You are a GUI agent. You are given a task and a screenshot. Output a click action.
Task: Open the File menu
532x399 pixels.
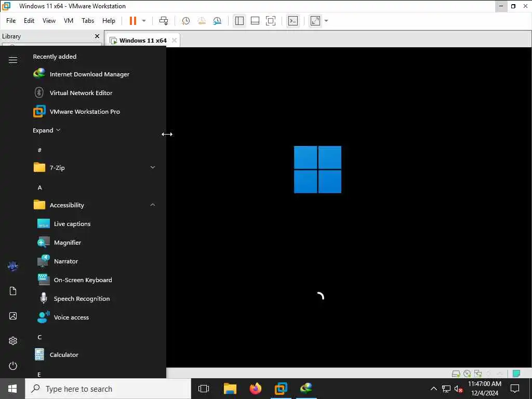(11, 21)
